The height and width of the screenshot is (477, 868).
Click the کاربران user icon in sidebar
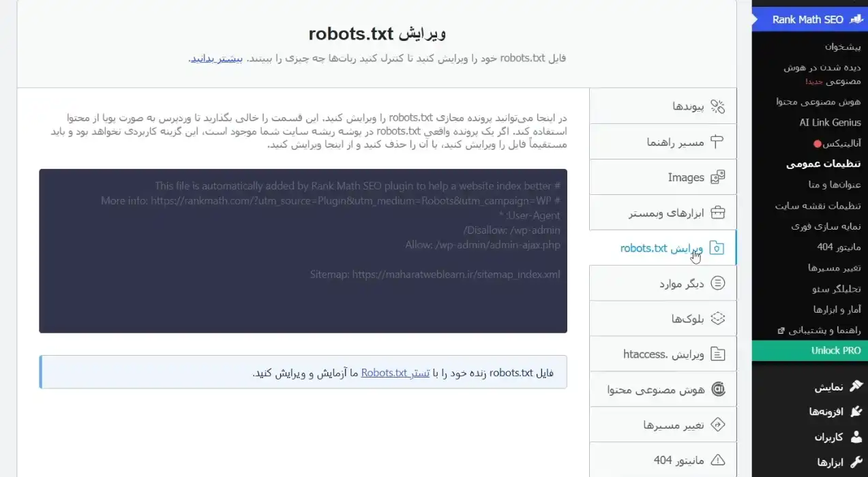pos(856,437)
